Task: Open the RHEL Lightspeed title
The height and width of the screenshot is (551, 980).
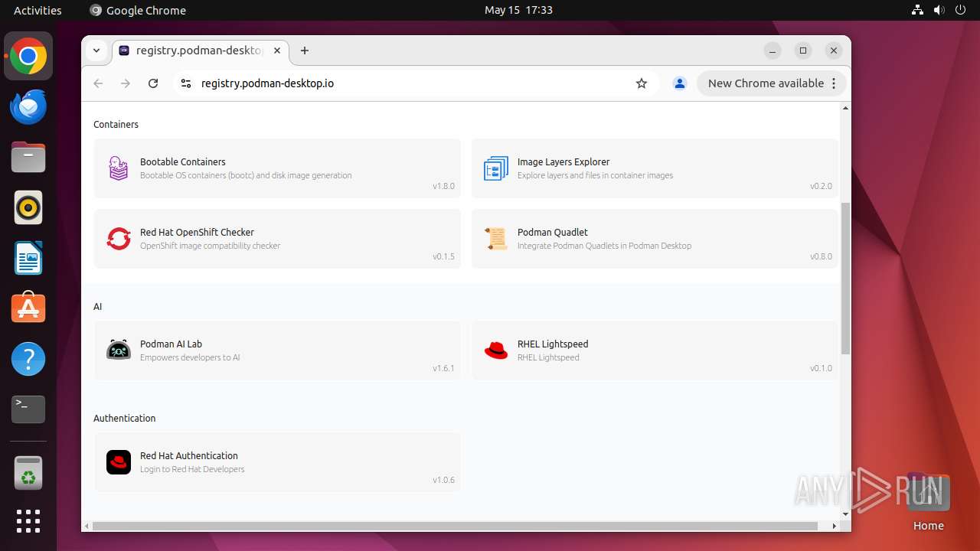Action: (553, 344)
